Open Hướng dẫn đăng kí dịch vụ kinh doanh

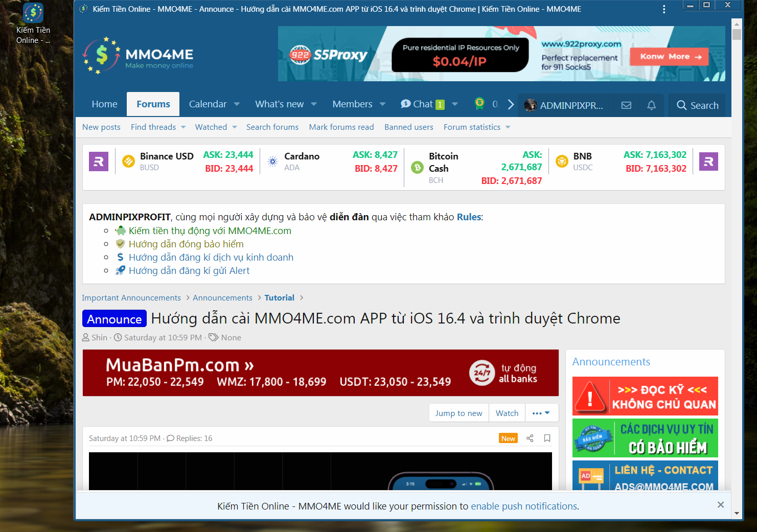[x=211, y=258]
